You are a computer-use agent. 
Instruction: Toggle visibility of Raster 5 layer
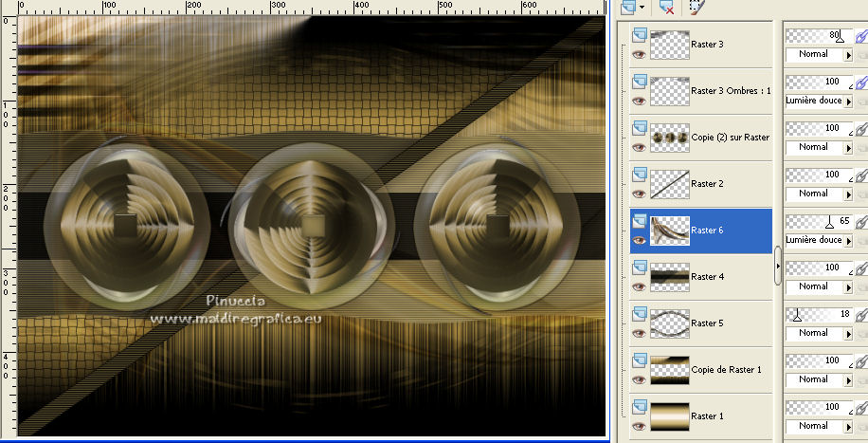(640, 334)
